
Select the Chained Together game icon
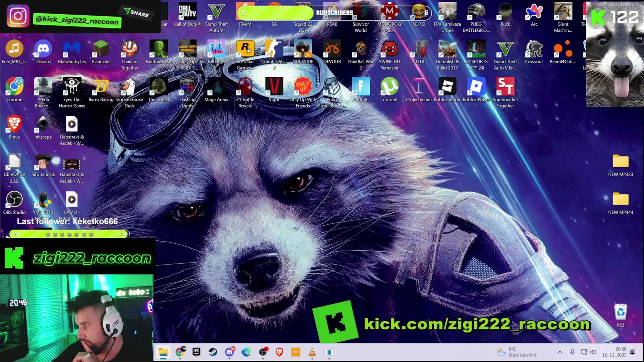[129, 55]
